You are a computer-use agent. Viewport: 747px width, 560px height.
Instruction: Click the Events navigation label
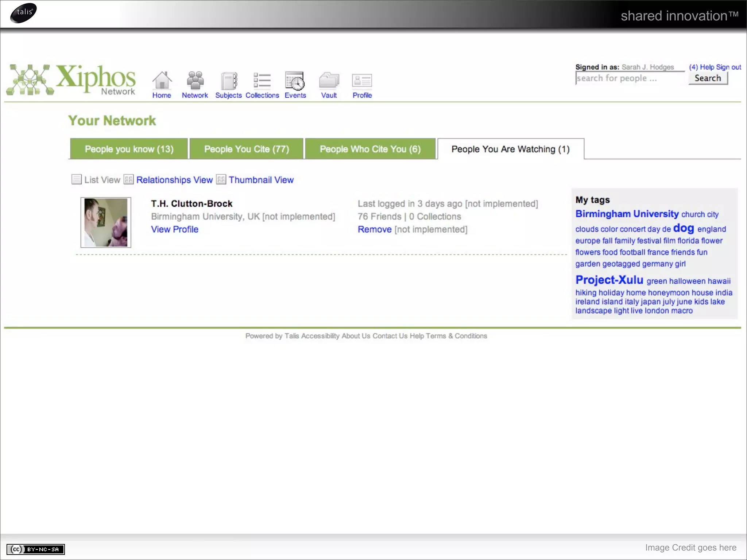tap(295, 95)
